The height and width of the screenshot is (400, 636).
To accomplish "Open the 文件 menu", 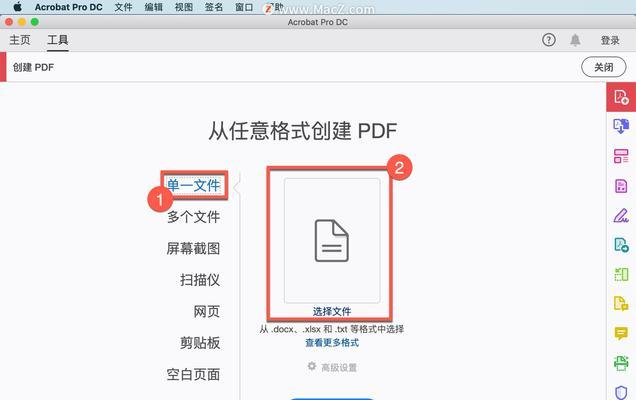I will coord(123,7).
